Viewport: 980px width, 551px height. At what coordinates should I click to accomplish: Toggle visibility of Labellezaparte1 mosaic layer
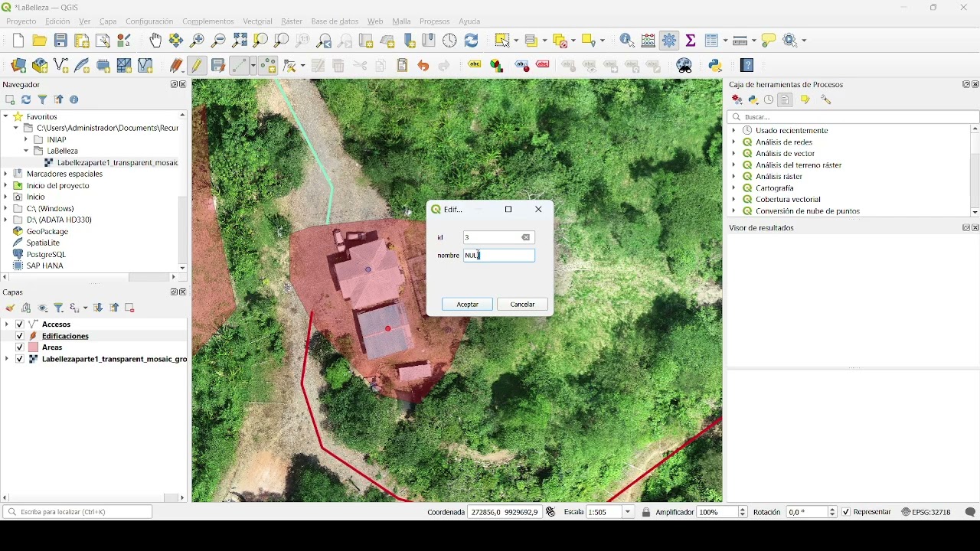click(x=20, y=359)
